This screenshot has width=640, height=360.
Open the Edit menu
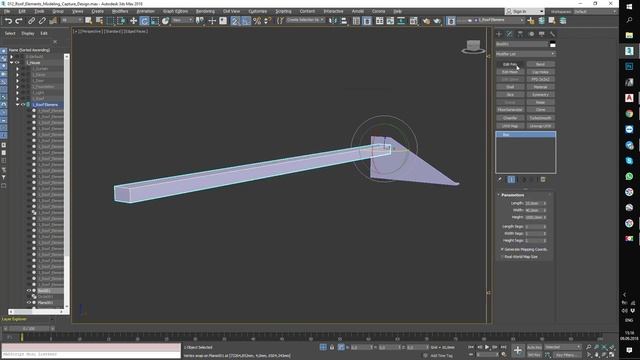point(22,11)
